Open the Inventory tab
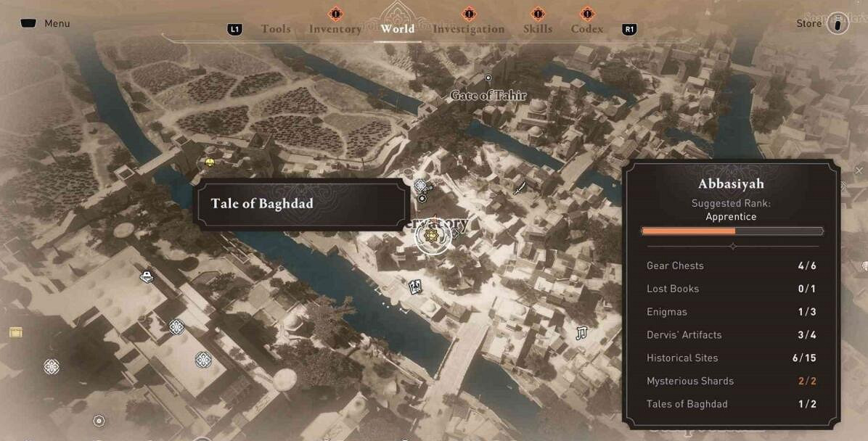Image resolution: width=868 pixels, height=441 pixels. tap(335, 29)
